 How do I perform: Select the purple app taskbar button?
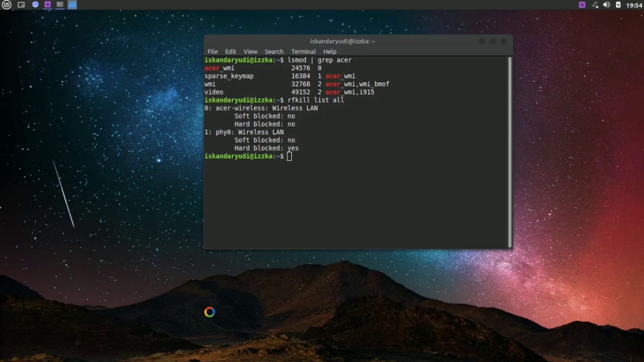tap(47, 5)
